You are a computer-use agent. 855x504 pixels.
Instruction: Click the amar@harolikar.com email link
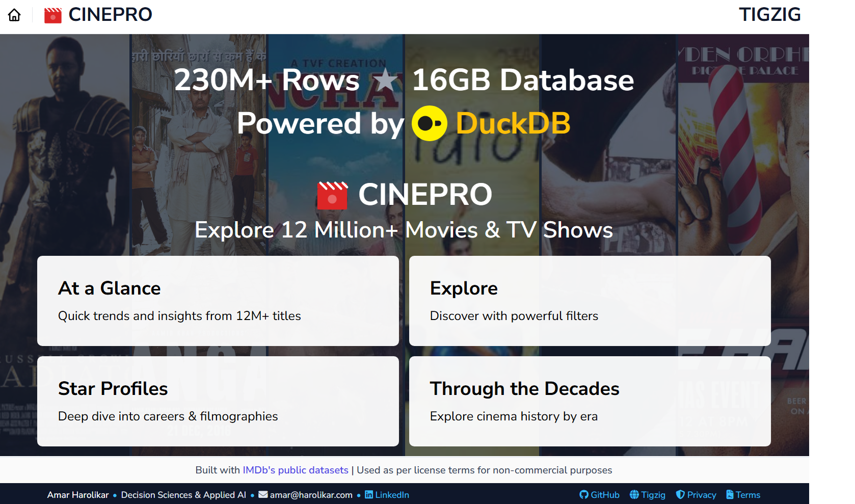click(x=311, y=494)
